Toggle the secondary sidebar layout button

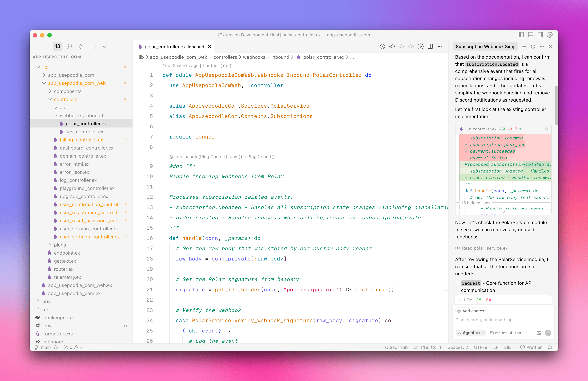540,35
